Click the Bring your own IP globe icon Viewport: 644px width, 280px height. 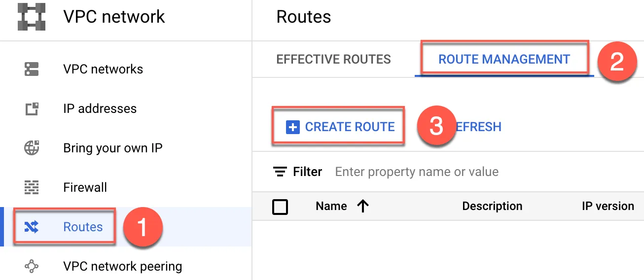pos(32,148)
